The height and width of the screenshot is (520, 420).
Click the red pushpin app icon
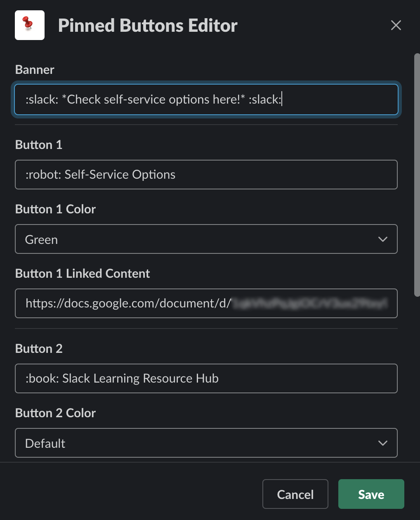click(29, 25)
